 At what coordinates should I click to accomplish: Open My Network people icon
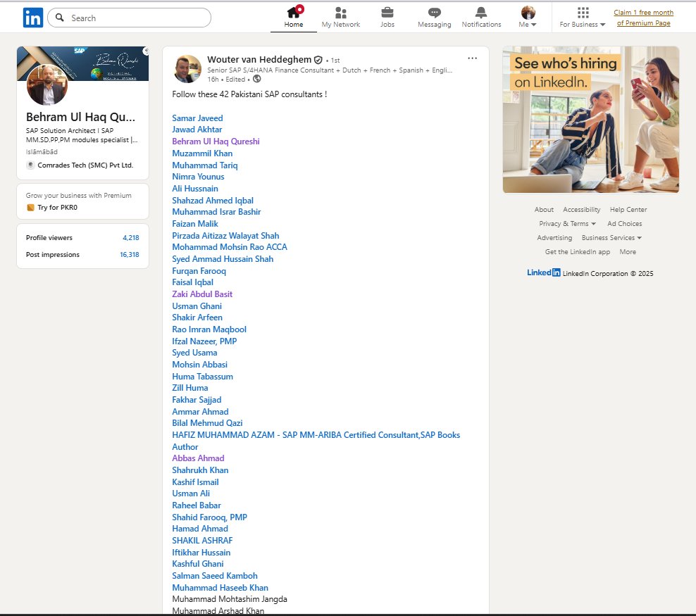coord(340,13)
